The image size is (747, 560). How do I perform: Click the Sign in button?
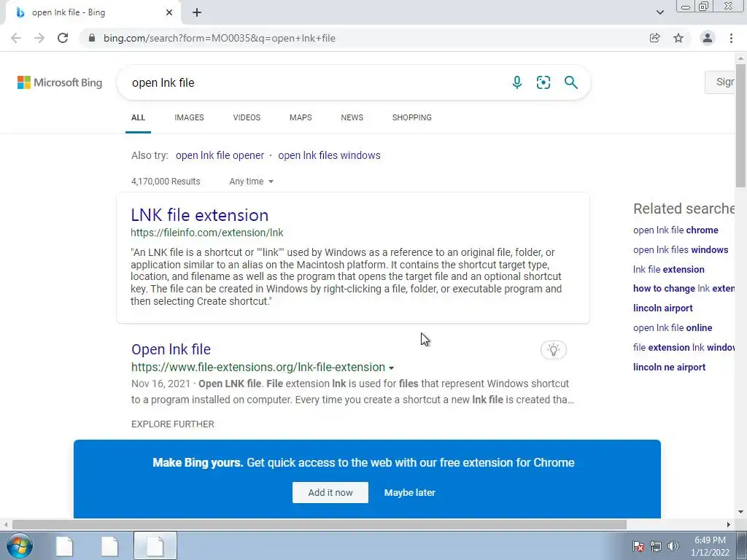[720, 82]
